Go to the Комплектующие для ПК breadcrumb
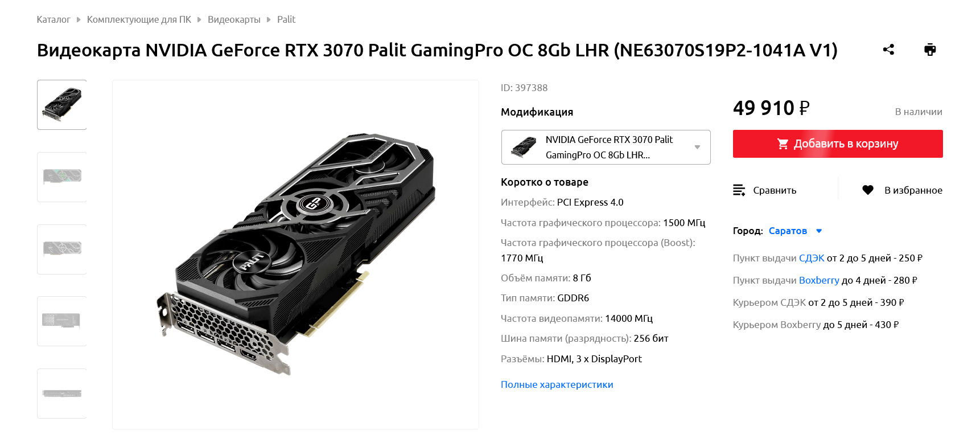The height and width of the screenshot is (434, 980). pyautogui.click(x=139, y=19)
